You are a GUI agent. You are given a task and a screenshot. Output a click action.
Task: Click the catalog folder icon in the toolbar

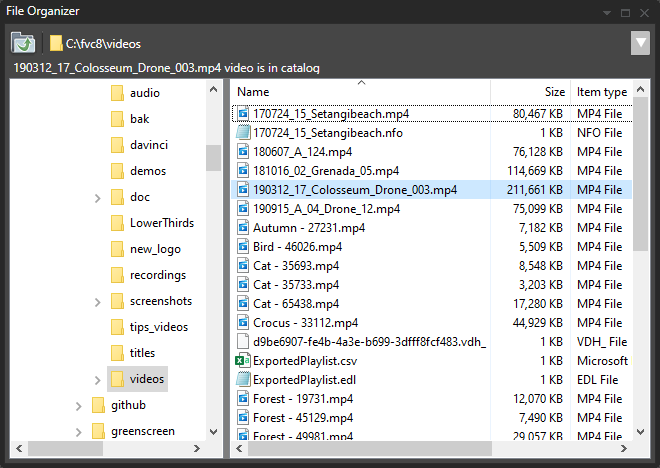tap(23, 43)
